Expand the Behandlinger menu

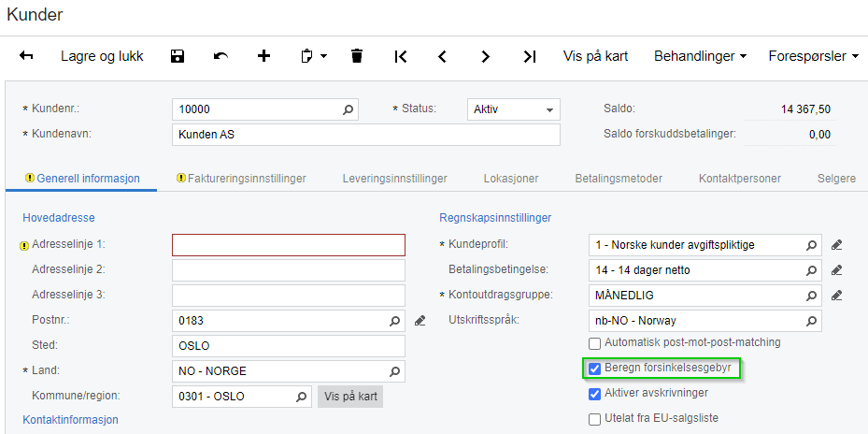coord(700,56)
